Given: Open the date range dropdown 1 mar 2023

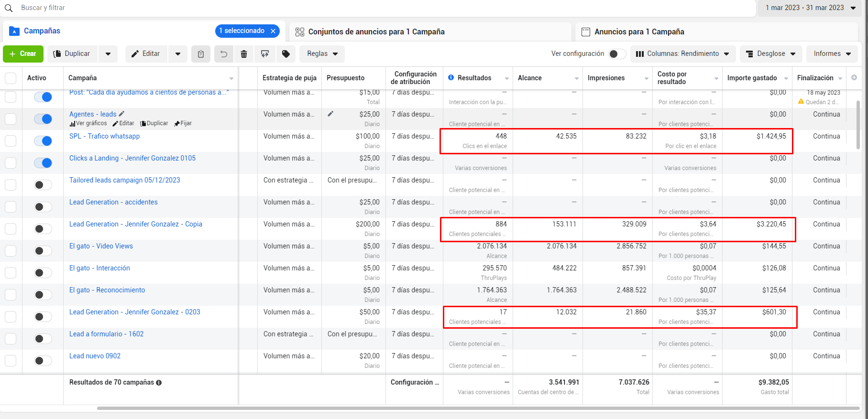Looking at the screenshot, I should pyautogui.click(x=810, y=8).
